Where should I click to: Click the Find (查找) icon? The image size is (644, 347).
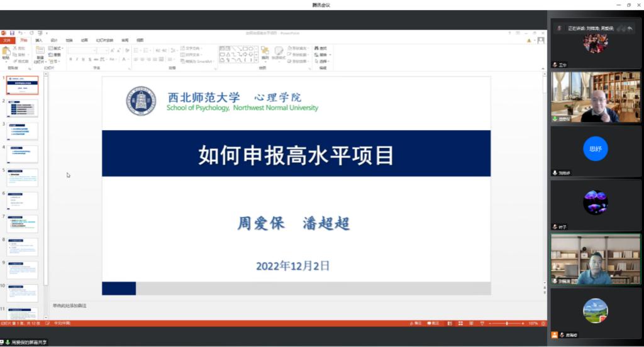[322, 48]
